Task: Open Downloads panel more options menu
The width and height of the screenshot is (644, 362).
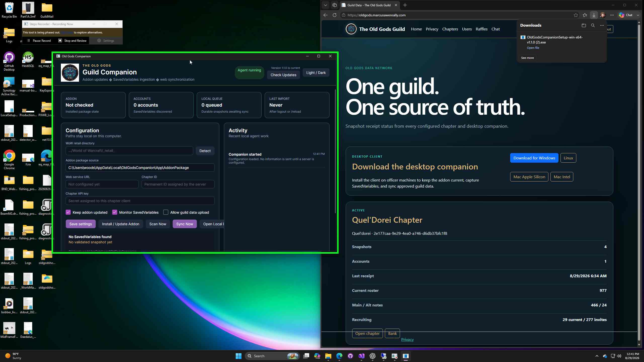Action: (x=602, y=25)
